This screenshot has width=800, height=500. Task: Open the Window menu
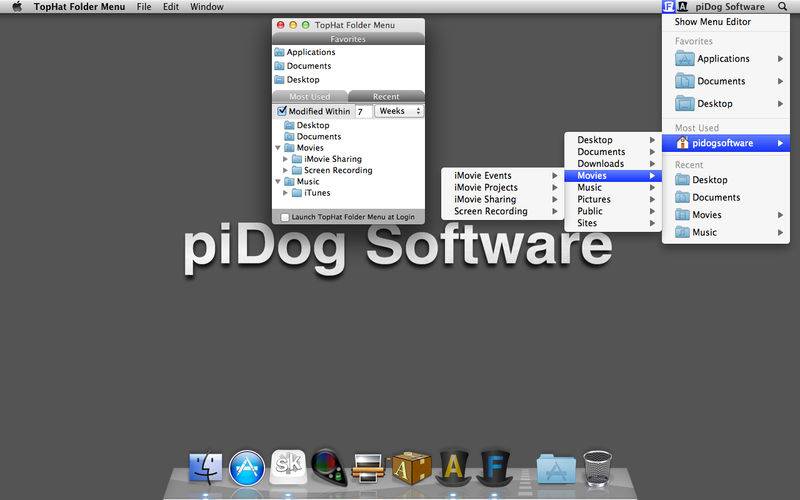(207, 7)
